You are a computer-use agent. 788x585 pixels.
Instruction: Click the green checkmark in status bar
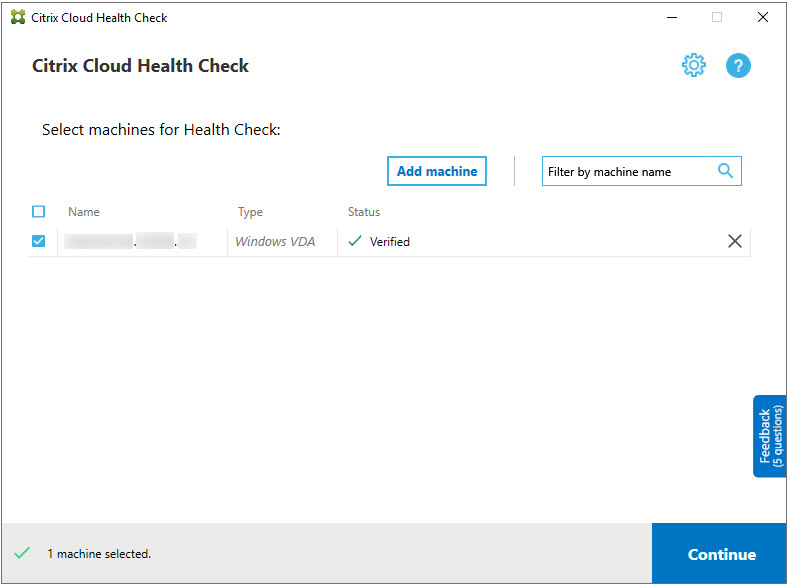22,553
